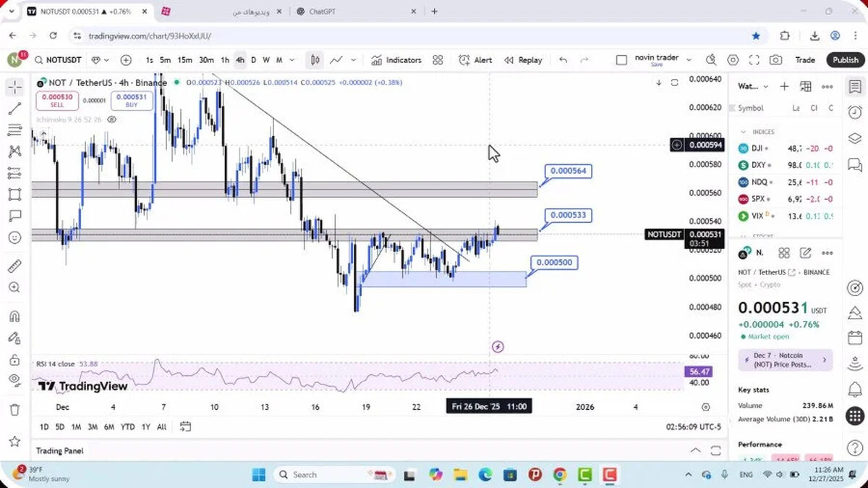
Task: Open indicator templates grid
Action: click(438, 60)
